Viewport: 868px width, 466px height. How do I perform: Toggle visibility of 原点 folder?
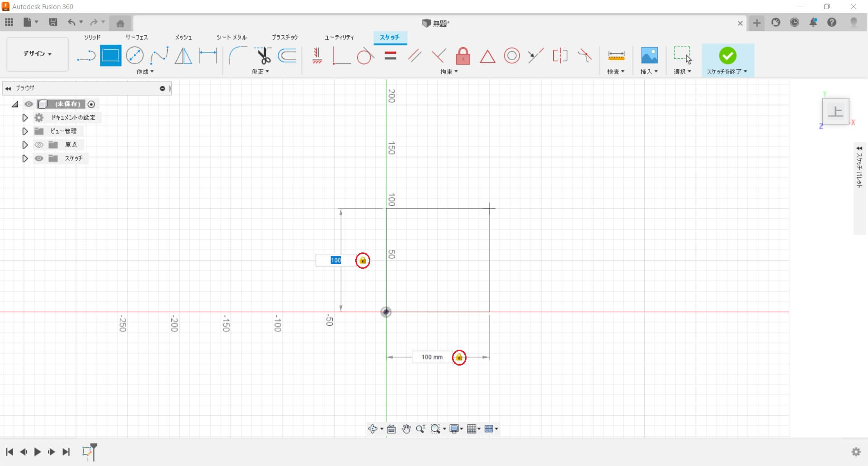[x=39, y=145]
